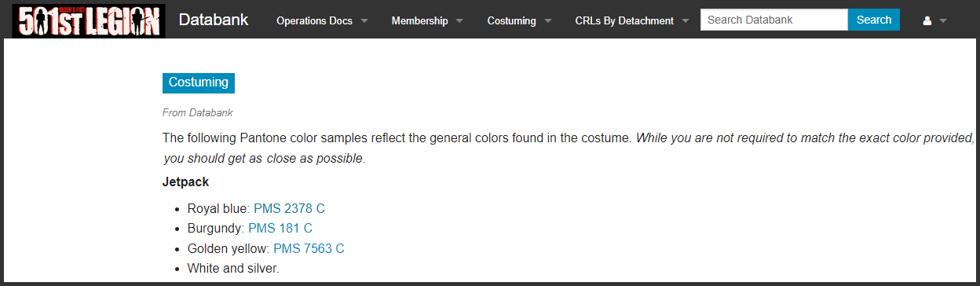
Task: Click the Jetpack section heading
Action: tap(185, 182)
